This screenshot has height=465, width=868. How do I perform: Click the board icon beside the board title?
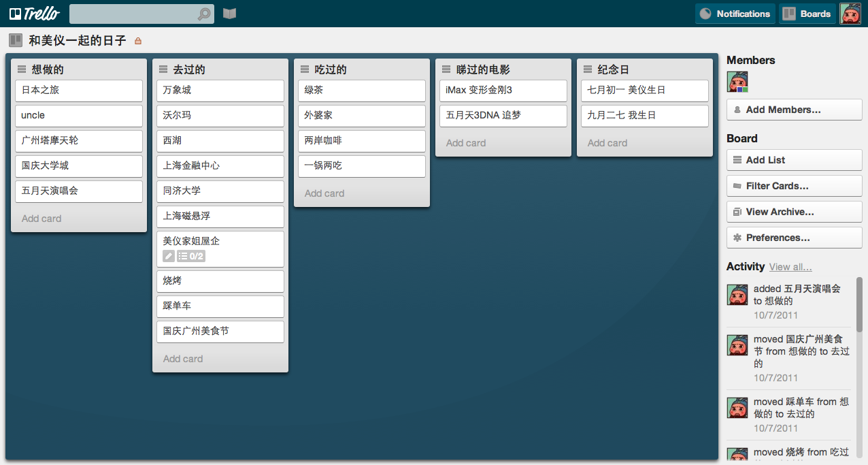(15, 41)
